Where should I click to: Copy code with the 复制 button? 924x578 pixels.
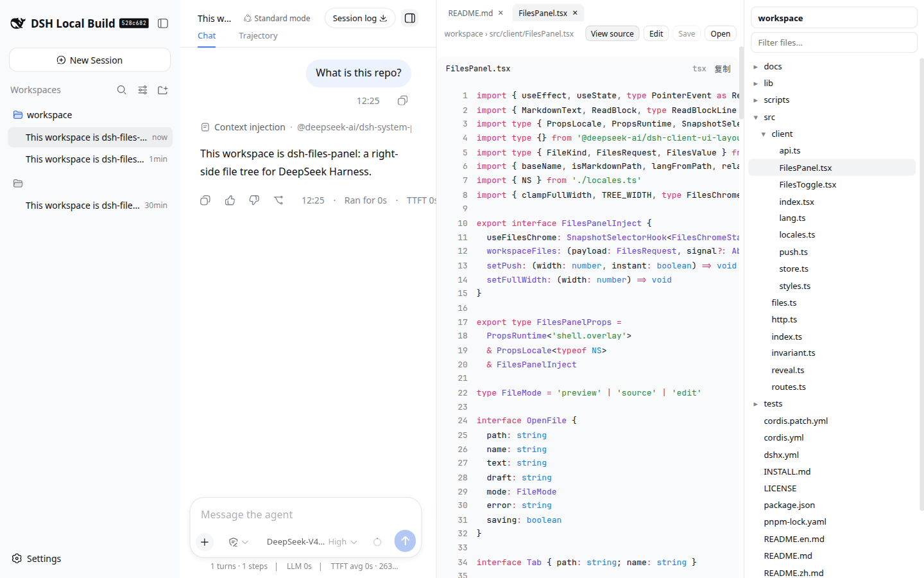tap(723, 69)
